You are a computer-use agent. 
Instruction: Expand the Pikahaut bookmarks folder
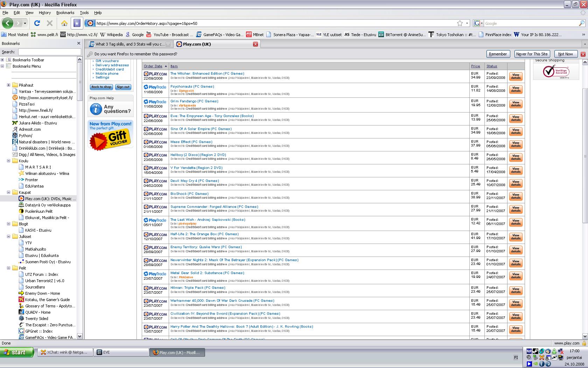(9, 85)
